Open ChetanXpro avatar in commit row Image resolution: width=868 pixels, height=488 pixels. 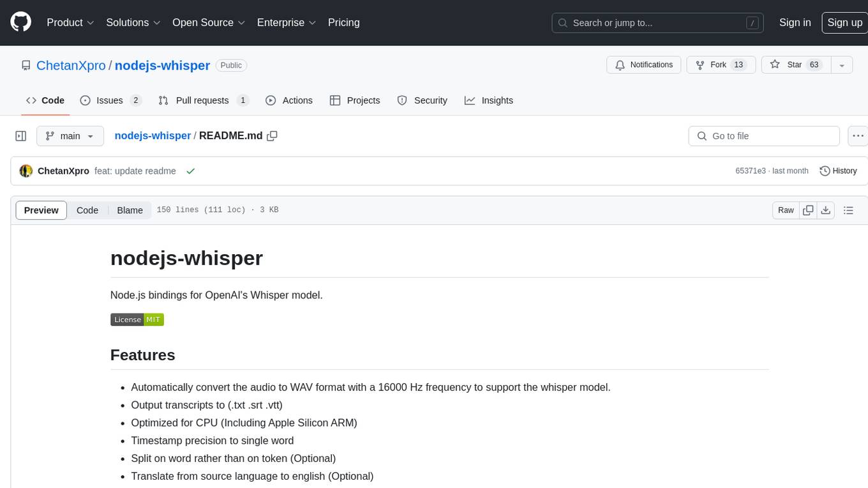(26, 171)
